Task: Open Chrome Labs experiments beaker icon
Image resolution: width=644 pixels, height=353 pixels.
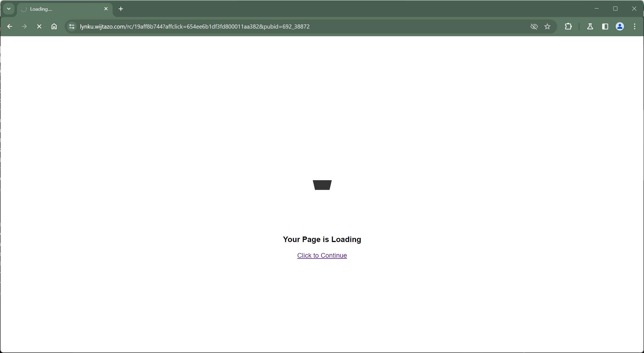Action: (590, 26)
